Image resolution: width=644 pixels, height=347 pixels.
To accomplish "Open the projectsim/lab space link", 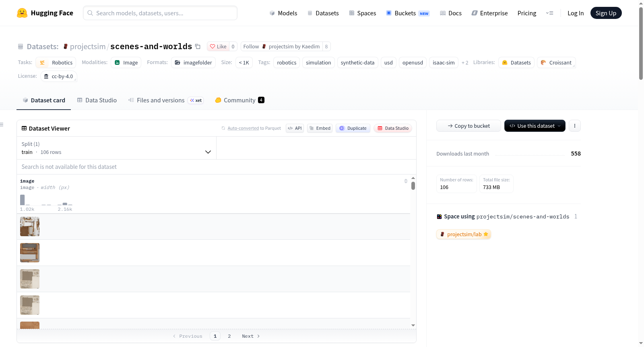I will (x=464, y=235).
